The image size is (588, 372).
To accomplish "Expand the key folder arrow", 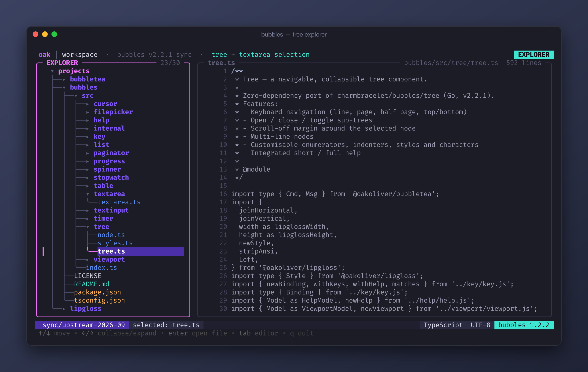I will [x=88, y=137].
